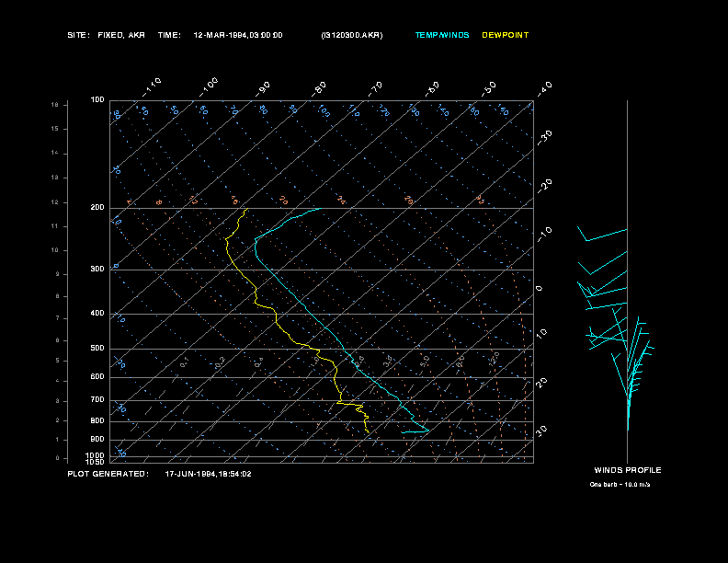The width and height of the screenshot is (728, 563).
Task: Select the sounding time 12-MAR-1994,03:00:00
Action: point(238,35)
